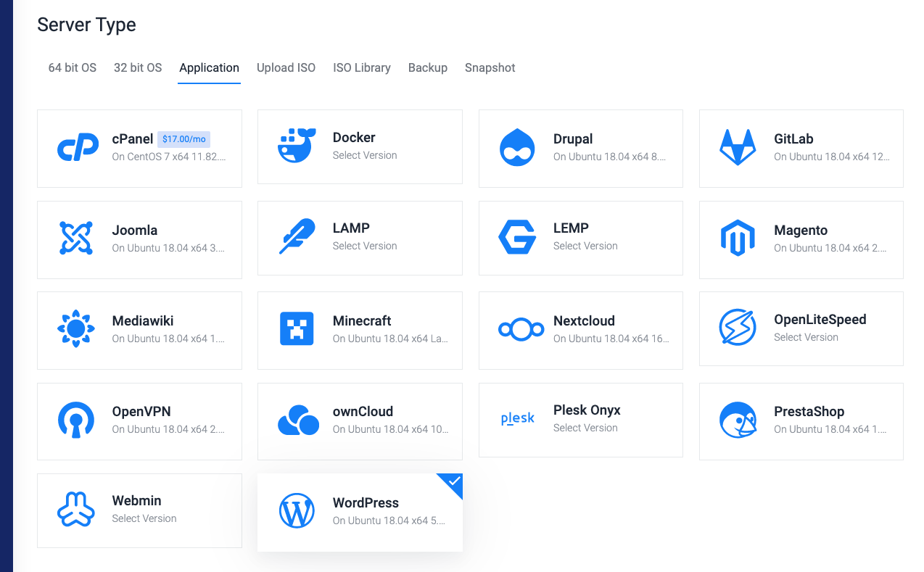Open Docker Select Version dropdown
The image size is (924, 572).
pos(365,155)
